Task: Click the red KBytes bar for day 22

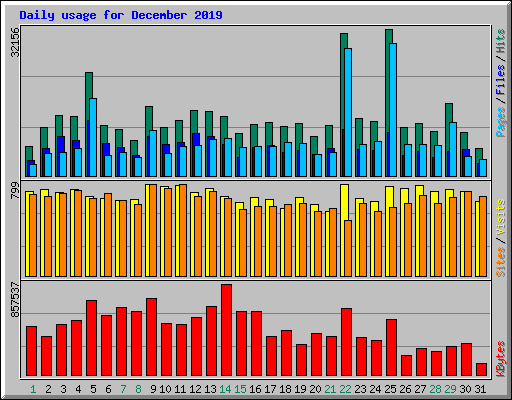Action: (346, 342)
